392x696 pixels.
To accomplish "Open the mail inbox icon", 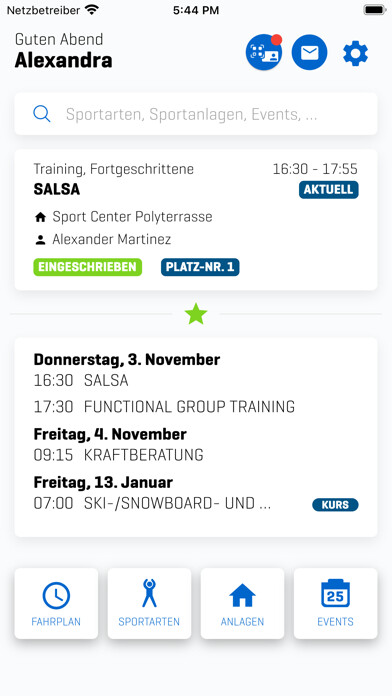I will tap(309, 52).
